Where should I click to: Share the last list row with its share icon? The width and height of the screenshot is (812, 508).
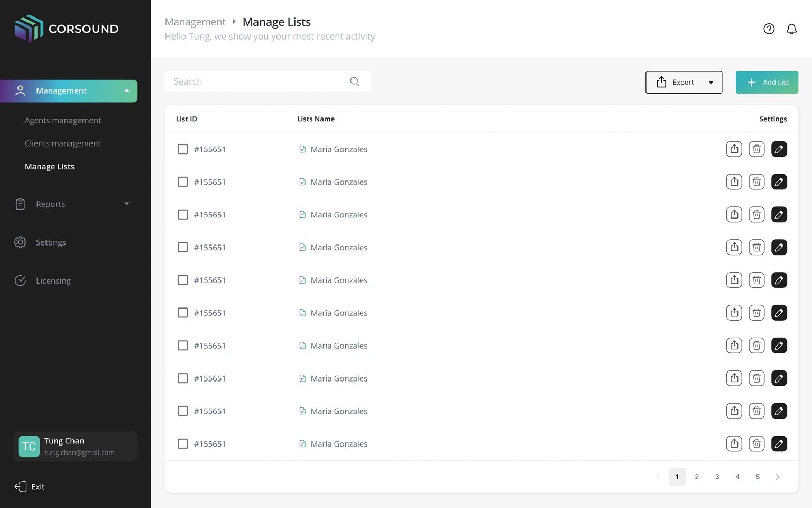[x=734, y=443]
